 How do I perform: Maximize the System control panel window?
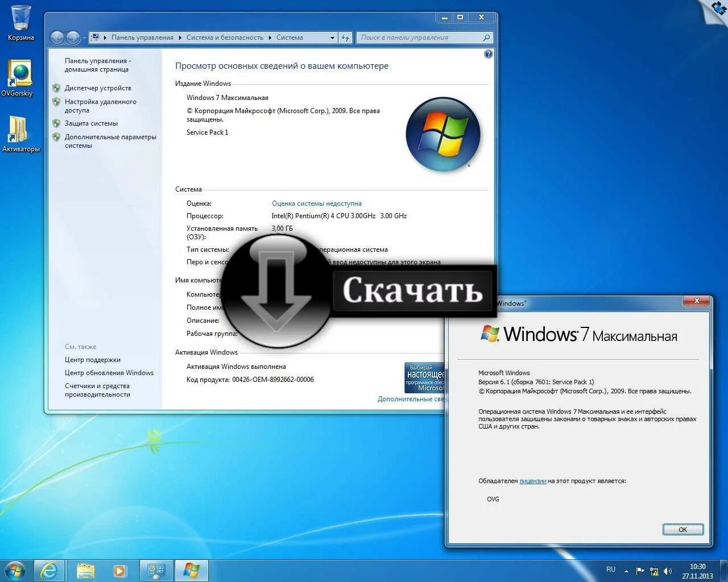(460, 17)
